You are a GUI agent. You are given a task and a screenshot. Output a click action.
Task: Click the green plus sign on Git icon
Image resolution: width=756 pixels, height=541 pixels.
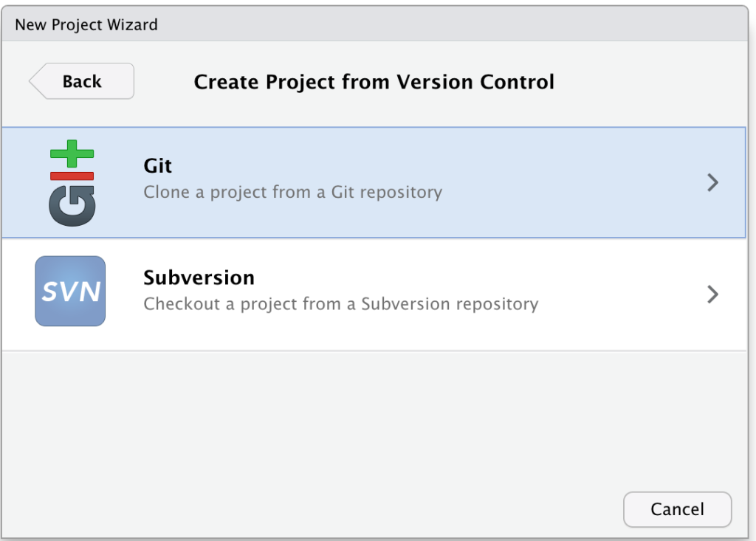click(x=72, y=154)
